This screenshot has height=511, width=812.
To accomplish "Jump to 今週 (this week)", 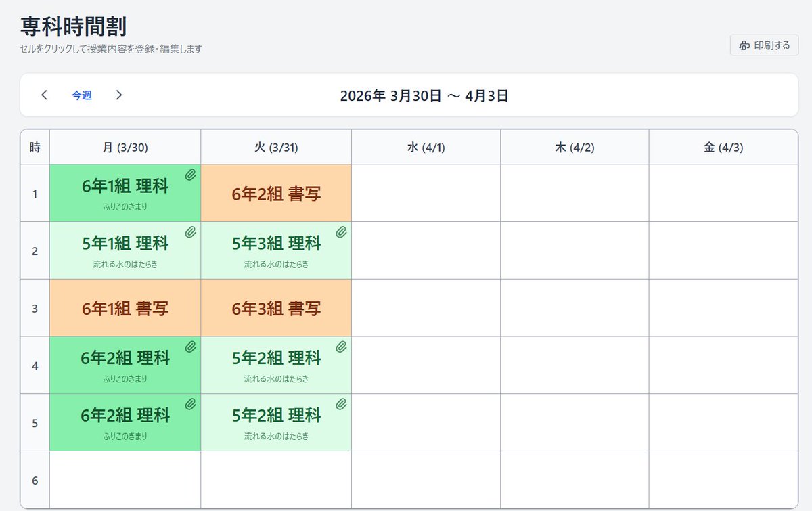I will point(82,95).
